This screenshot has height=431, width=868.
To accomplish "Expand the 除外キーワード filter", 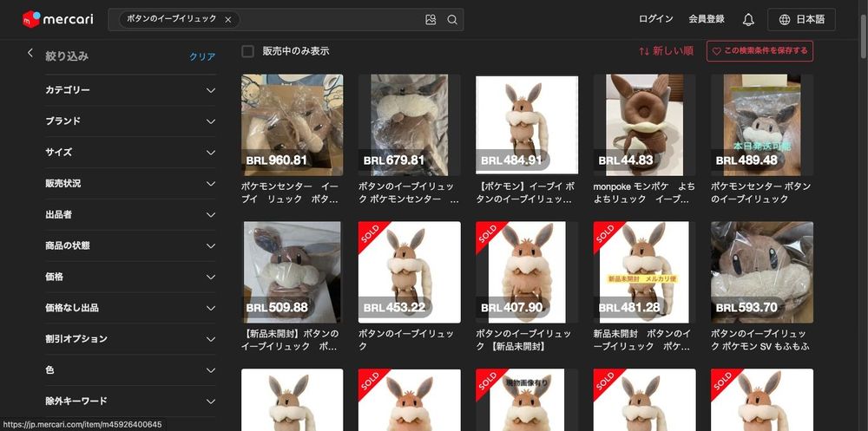I will pyautogui.click(x=131, y=402).
